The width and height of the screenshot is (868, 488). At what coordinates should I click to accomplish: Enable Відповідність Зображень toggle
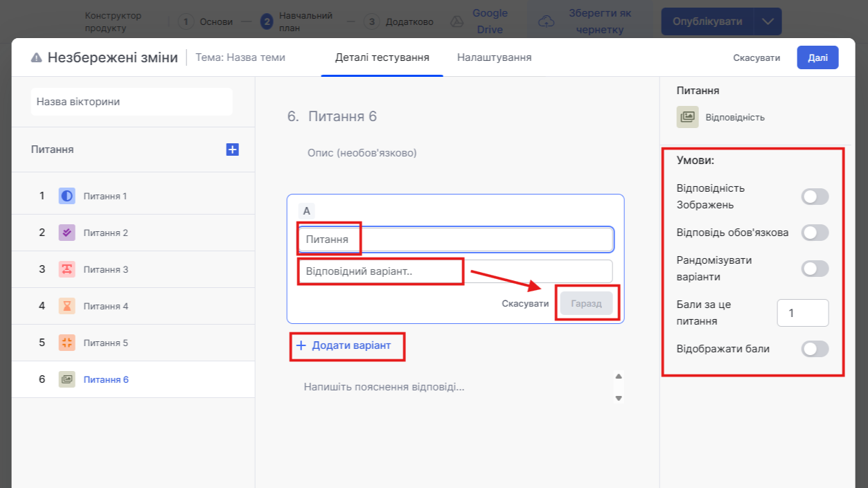(815, 197)
